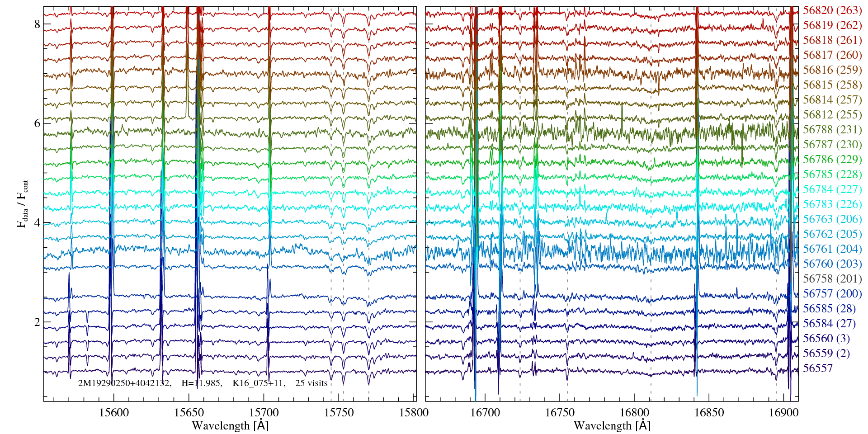The height and width of the screenshot is (434, 868).
Task: Click the '25 visits' annotation text
Action: tap(311, 383)
